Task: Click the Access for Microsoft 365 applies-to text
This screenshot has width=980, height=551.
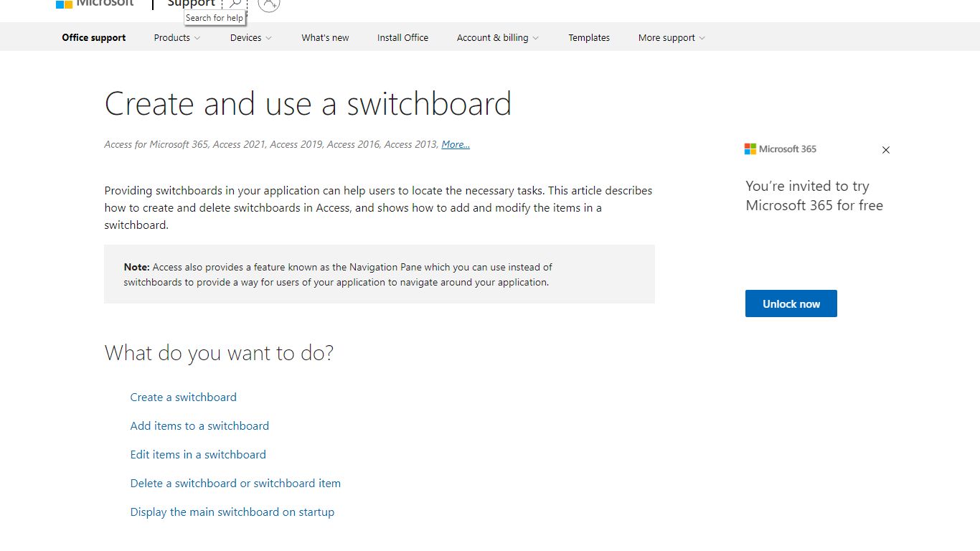Action: click(271, 144)
